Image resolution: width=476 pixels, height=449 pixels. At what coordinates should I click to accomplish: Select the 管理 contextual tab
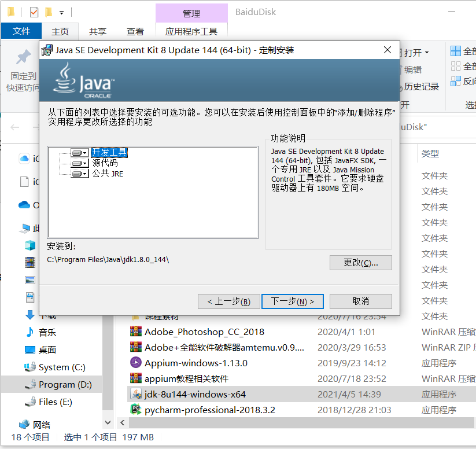coord(191,13)
